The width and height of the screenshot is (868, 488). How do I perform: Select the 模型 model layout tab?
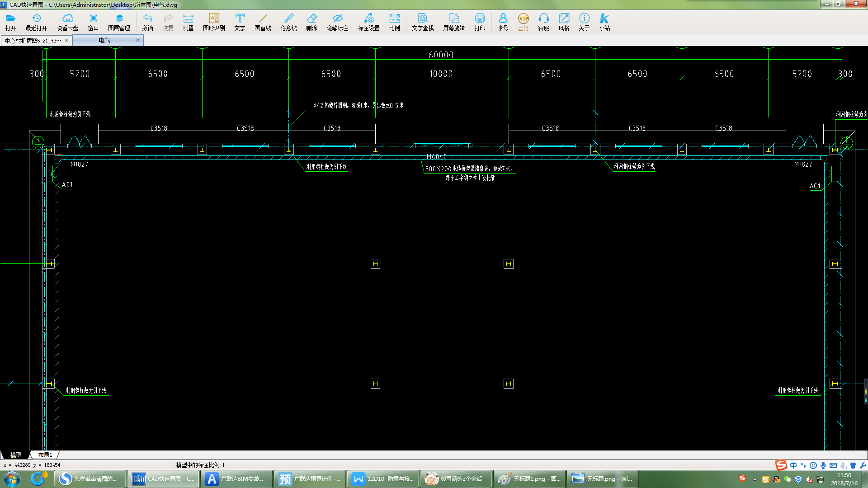(15, 455)
